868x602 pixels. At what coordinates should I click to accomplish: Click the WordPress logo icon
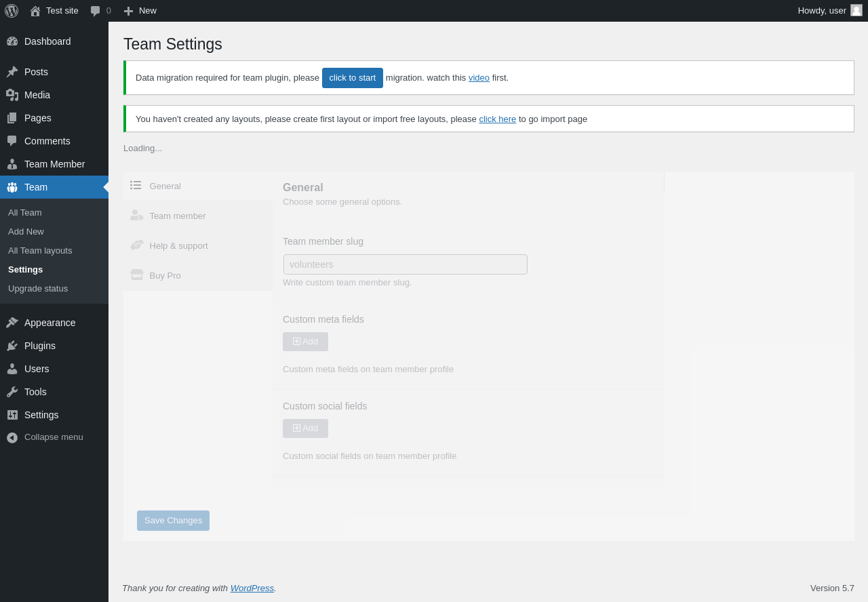click(x=12, y=11)
